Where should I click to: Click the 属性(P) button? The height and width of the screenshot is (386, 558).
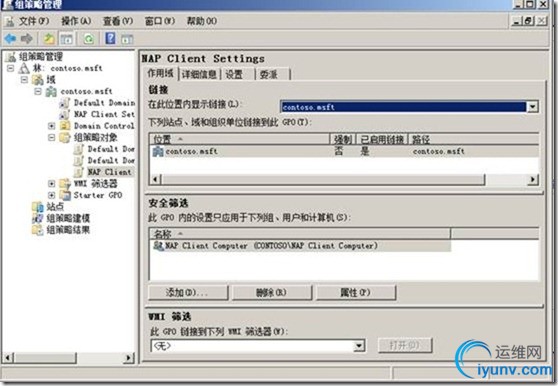click(356, 293)
